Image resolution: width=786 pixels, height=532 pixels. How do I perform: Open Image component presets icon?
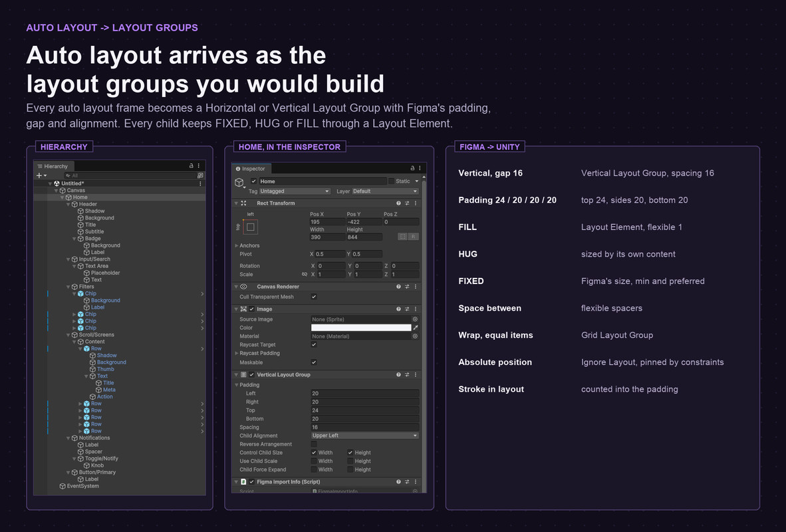407,309
